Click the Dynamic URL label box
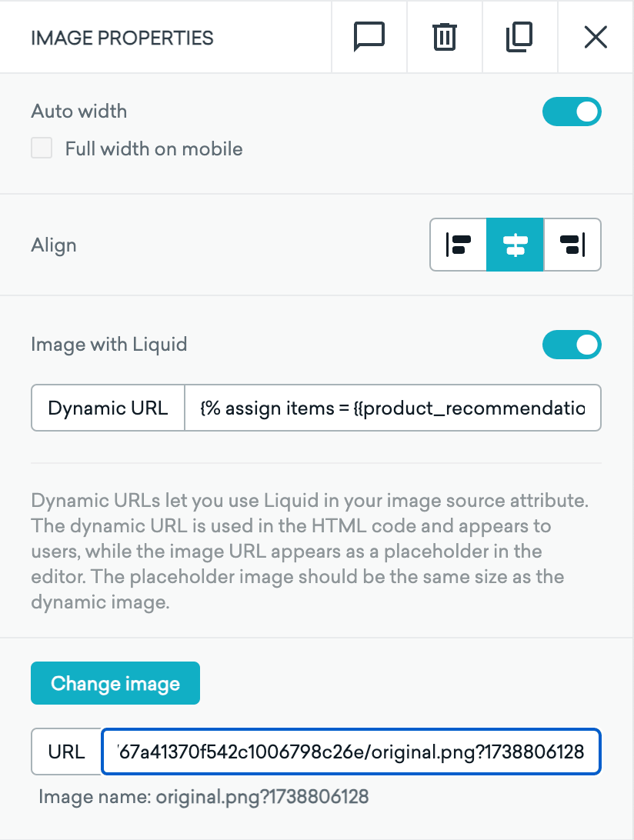The width and height of the screenshot is (634, 840). (x=108, y=408)
